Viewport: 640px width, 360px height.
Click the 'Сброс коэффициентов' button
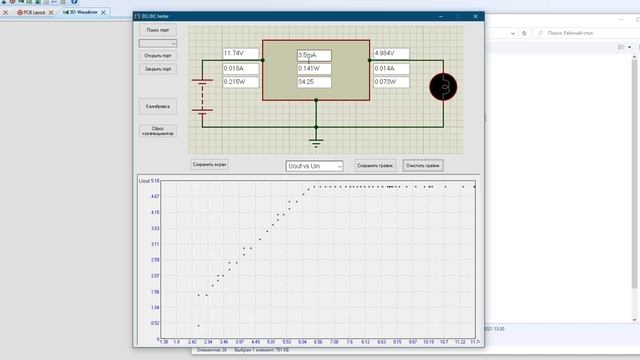click(x=158, y=131)
